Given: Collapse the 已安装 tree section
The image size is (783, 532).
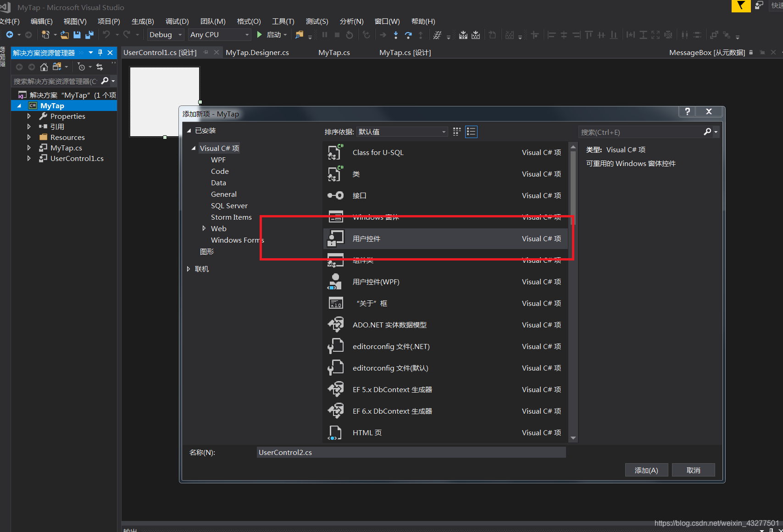Looking at the screenshot, I should 189,131.
